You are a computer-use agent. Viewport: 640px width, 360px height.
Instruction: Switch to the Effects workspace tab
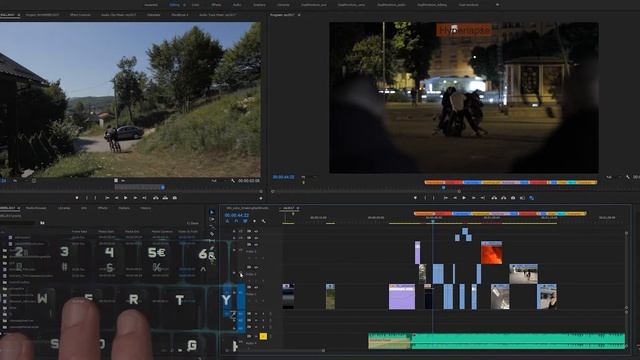[216, 4]
